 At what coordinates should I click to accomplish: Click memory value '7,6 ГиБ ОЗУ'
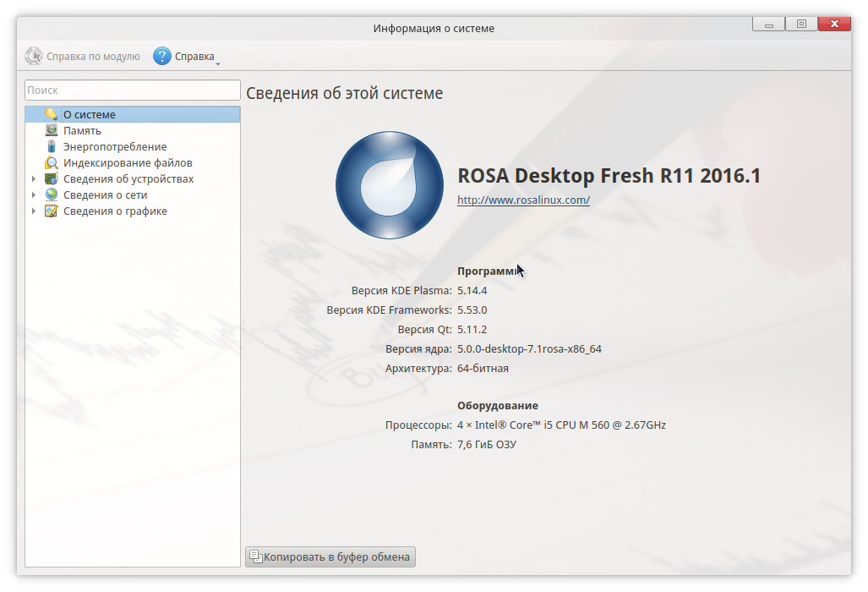(487, 445)
